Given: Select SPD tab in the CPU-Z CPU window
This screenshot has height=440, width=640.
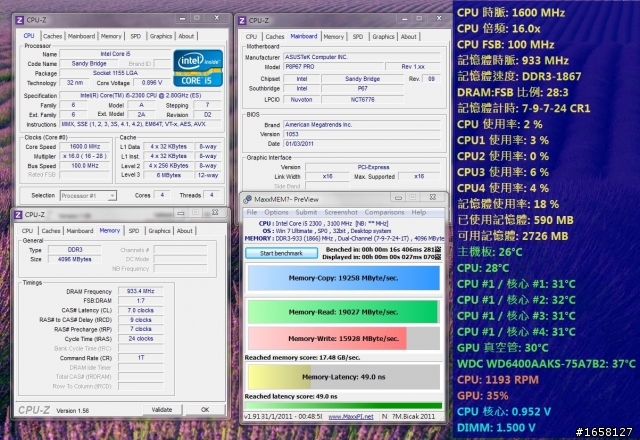Looking at the screenshot, I should click(136, 36).
